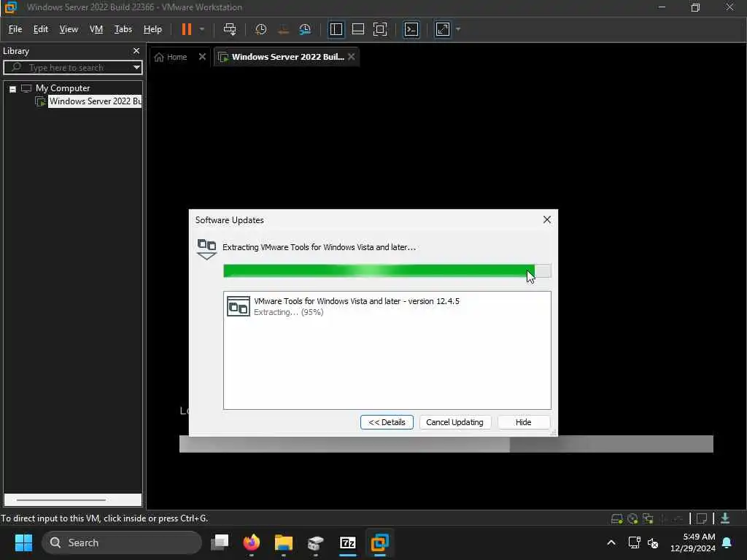Image resolution: width=747 pixels, height=560 pixels.
Task: Open the Help menu
Action: point(152,29)
